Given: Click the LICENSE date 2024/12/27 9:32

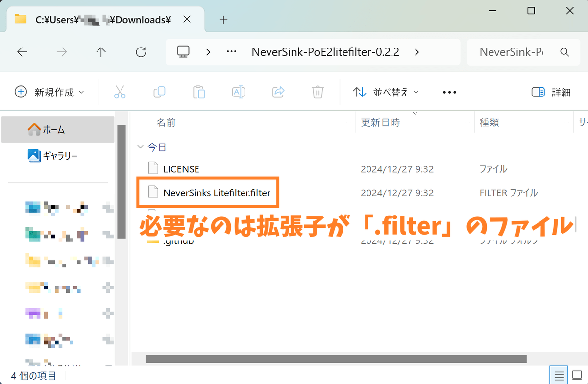Looking at the screenshot, I should [397, 169].
